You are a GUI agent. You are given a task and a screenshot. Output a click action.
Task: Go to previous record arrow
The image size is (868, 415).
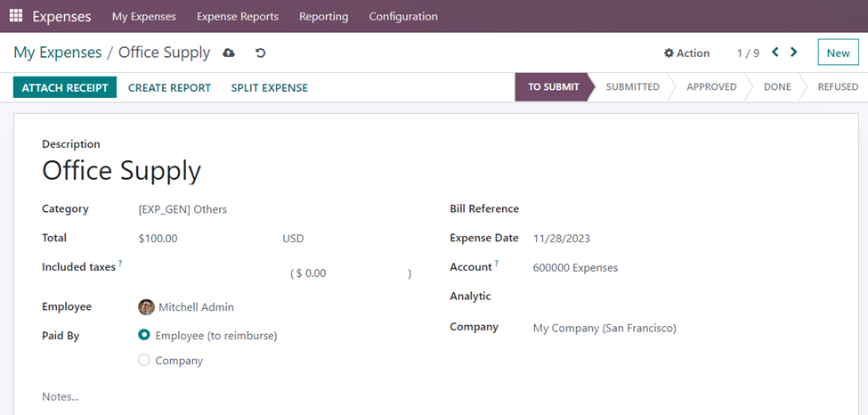[x=775, y=53]
